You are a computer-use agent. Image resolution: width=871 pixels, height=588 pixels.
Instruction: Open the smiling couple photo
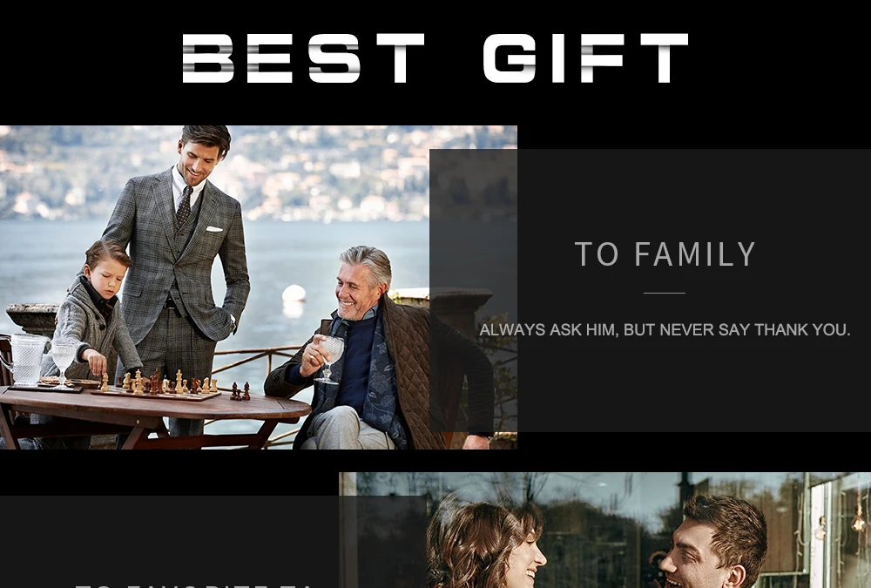(605, 531)
